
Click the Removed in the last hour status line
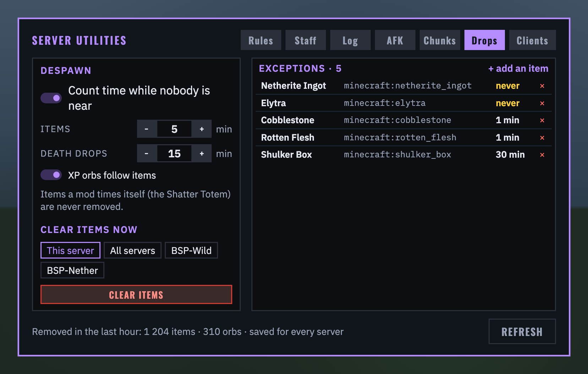click(188, 332)
